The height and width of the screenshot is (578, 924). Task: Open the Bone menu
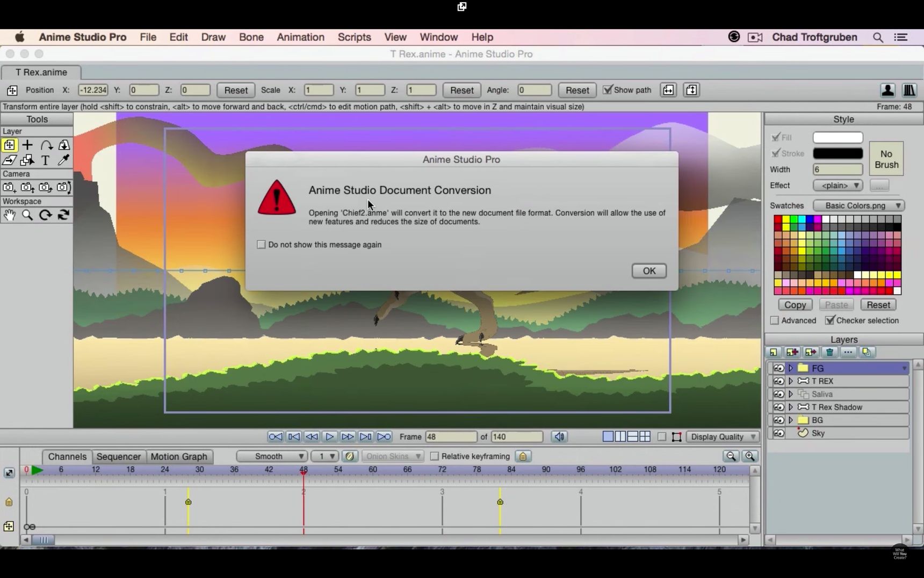tap(251, 37)
